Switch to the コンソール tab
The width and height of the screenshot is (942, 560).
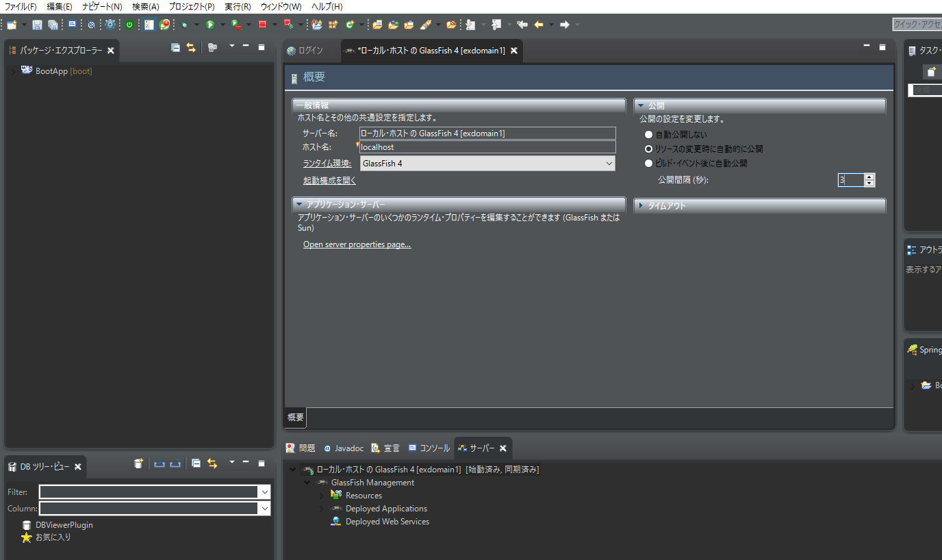(429, 448)
